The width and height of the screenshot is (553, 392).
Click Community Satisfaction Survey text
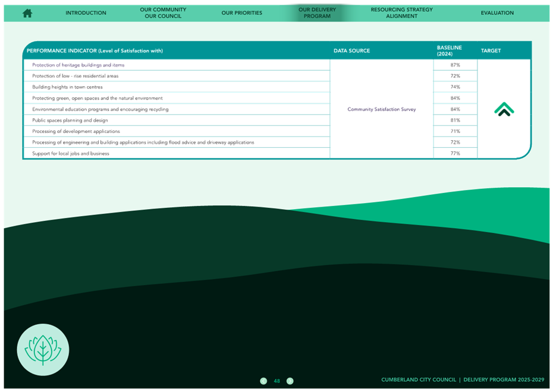(x=382, y=109)
